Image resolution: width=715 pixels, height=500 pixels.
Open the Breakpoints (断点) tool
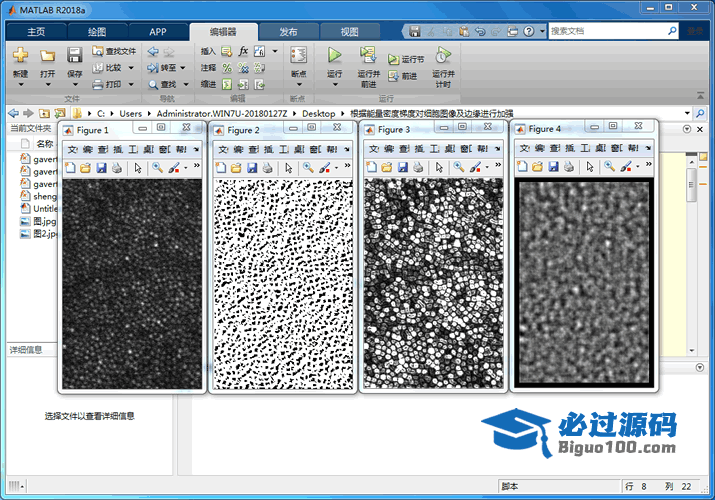(x=297, y=57)
